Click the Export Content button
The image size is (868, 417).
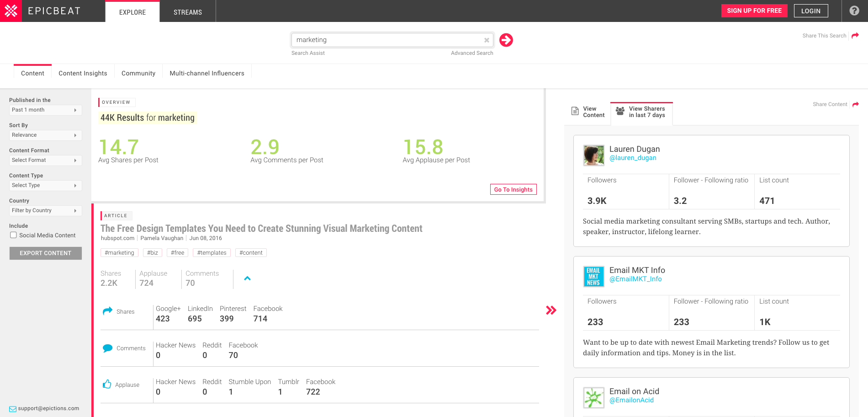pyautogui.click(x=46, y=253)
